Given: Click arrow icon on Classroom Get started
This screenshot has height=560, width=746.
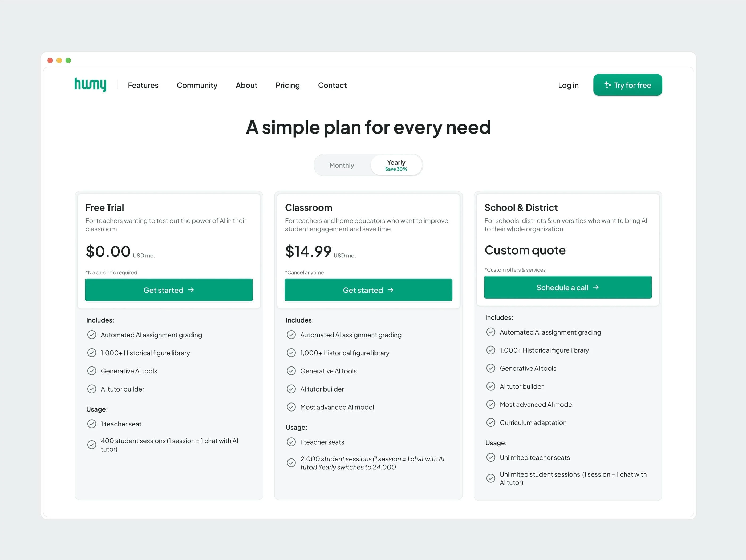Looking at the screenshot, I should click(391, 290).
